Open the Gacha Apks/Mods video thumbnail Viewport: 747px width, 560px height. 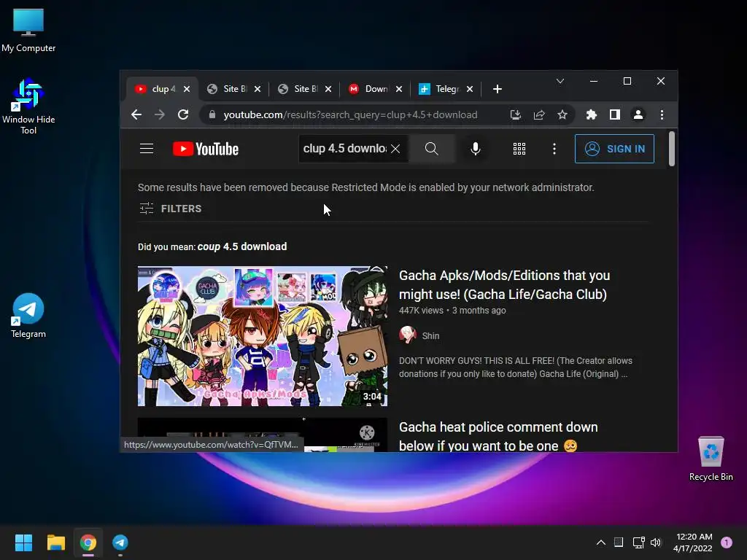(x=262, y=335)
